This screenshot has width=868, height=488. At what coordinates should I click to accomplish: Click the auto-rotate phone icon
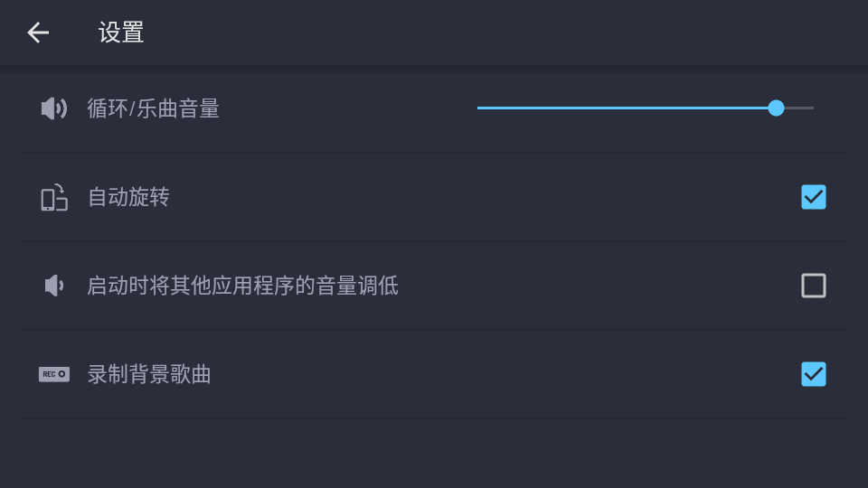tap(54, 197)
